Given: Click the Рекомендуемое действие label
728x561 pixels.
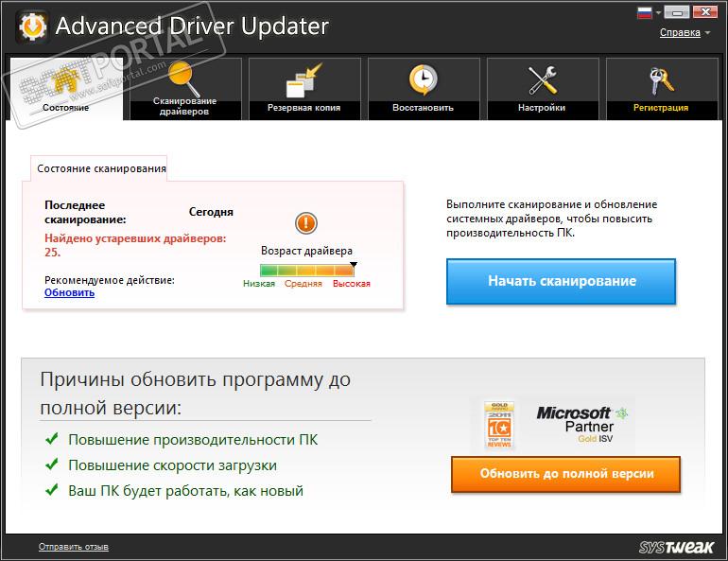Looking at the screenshot, I should [x=110, y=280].
